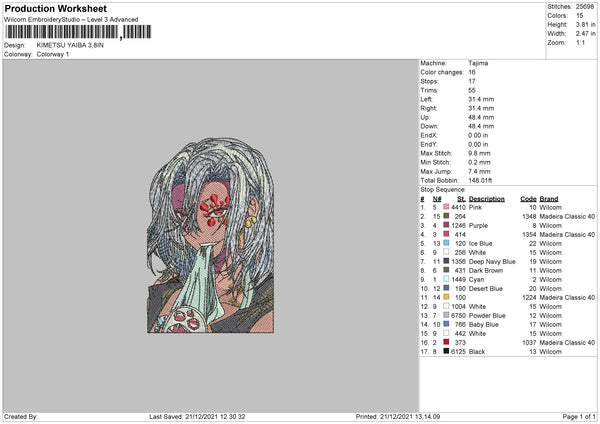Click stitch count 6750 in the sequence
This screenshot has height=424, width=600.
coord(458,315)
